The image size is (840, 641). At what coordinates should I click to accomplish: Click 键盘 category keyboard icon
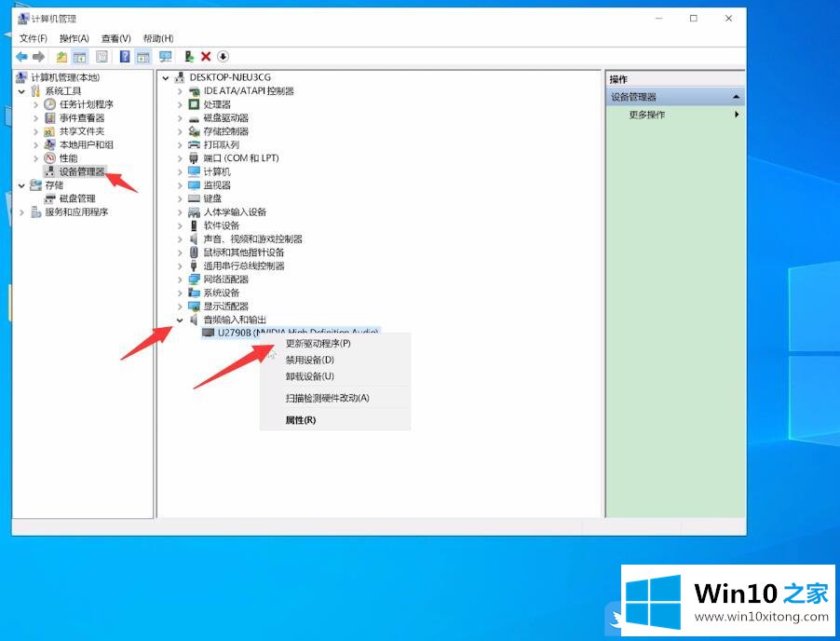click(x=194, y=198)
